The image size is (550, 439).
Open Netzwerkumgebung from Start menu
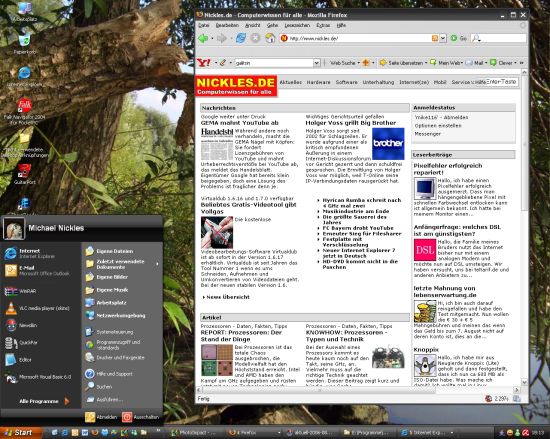115,316
